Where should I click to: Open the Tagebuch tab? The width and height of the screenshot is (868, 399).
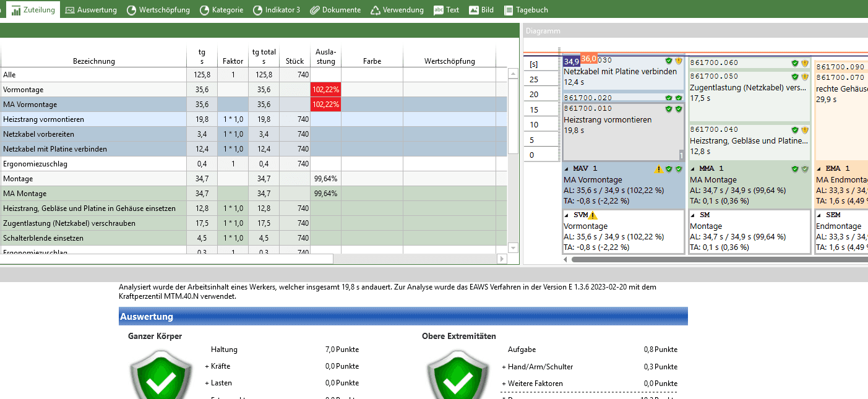[526, 10]
